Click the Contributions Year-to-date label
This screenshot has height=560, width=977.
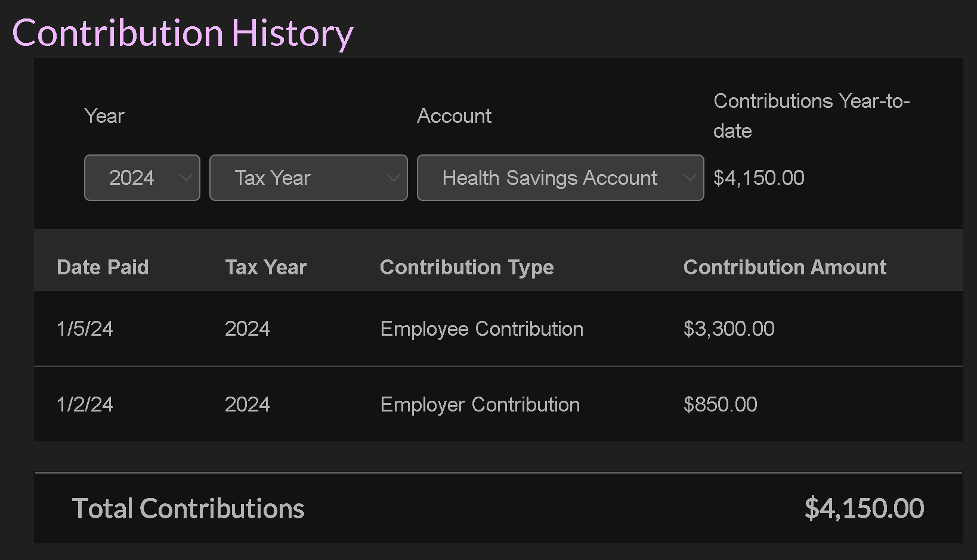point(811,116)
